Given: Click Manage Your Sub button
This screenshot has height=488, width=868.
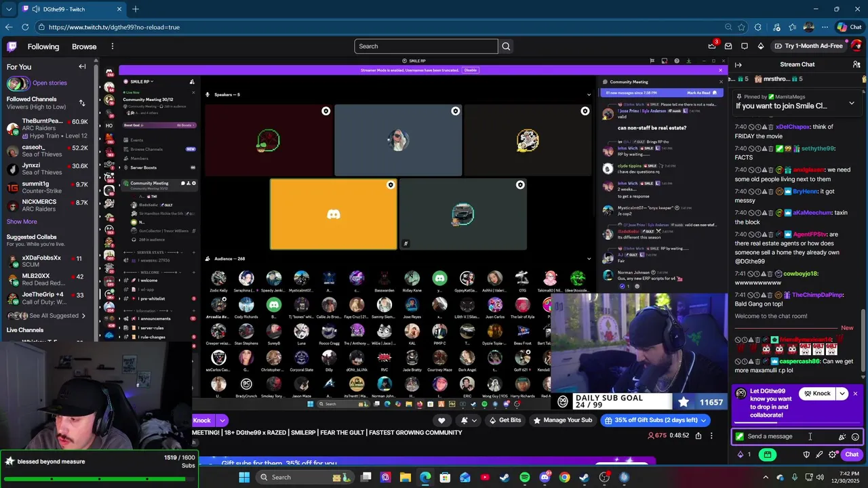Looking at the screenshot, I should point(563,420).
